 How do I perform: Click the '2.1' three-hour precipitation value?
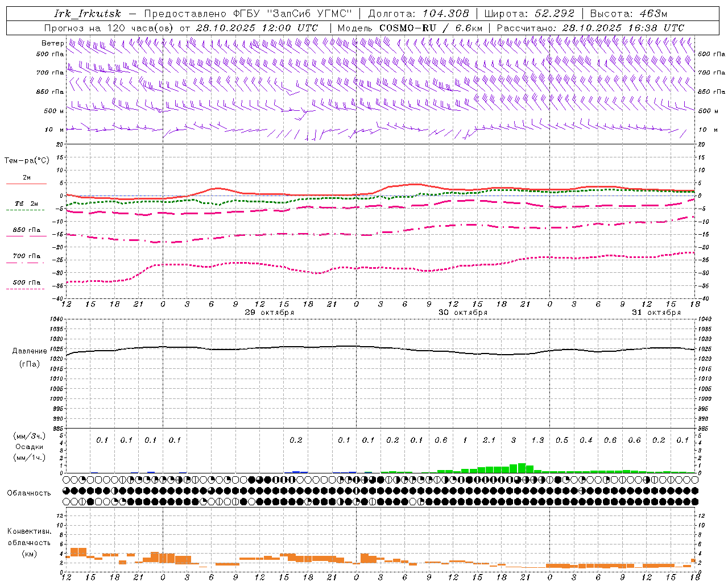(489, 440)
